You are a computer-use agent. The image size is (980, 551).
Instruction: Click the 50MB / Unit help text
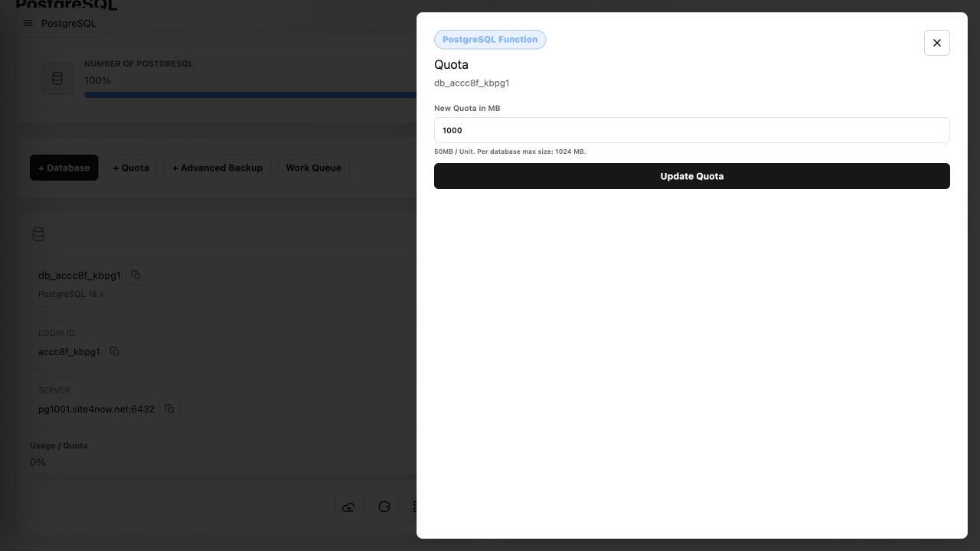point(510,152)
